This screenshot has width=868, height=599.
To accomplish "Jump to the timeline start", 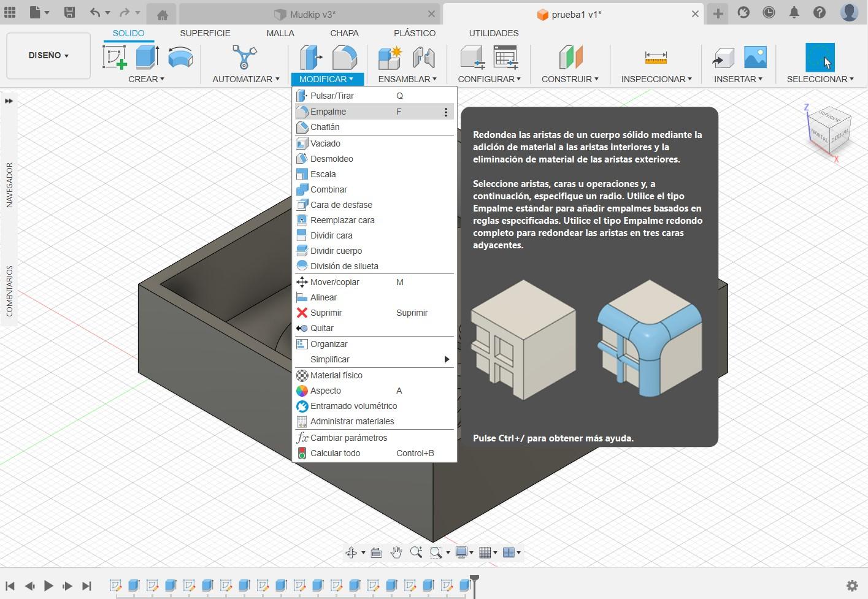I will coord(10,586).
